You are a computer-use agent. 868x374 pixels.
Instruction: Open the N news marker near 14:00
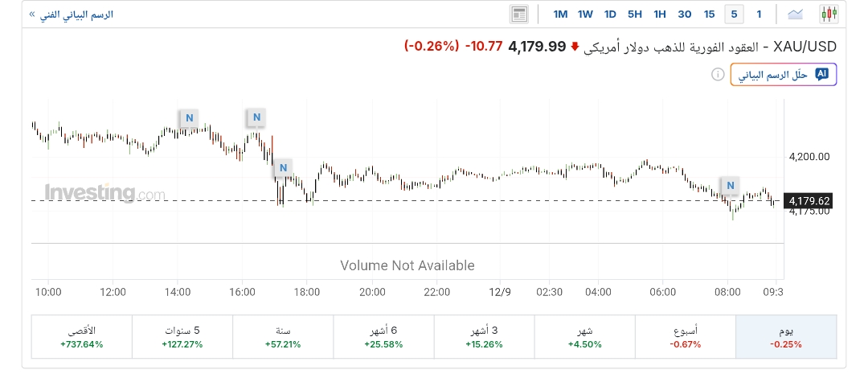tap(189, 117)
